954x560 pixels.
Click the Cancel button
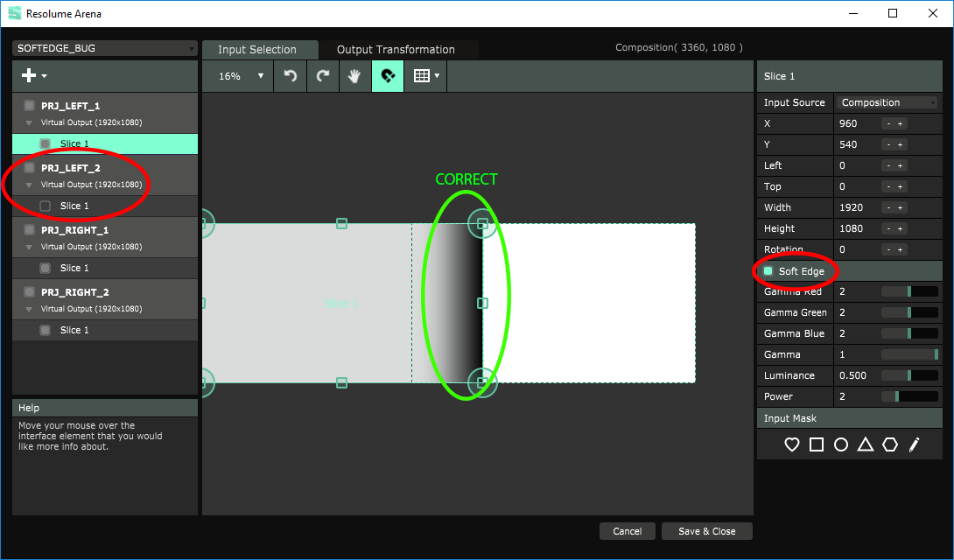click(627, 531)
